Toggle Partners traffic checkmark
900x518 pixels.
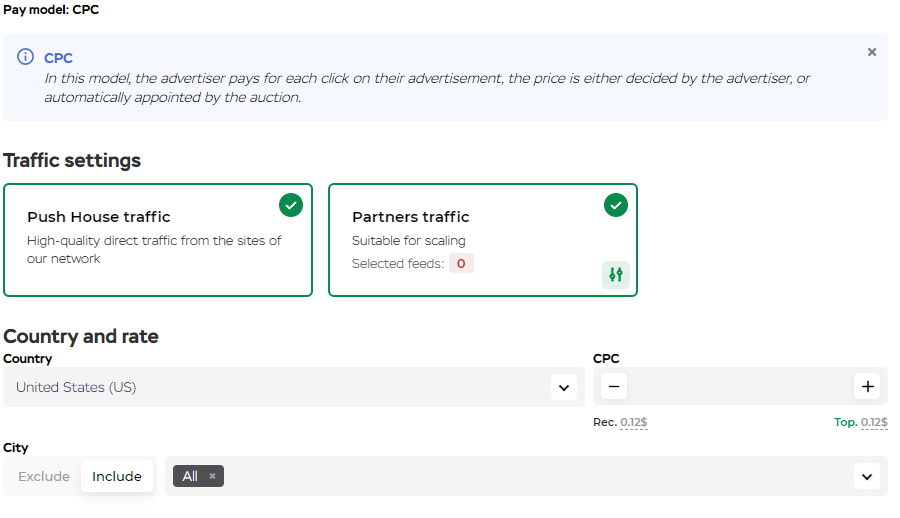tap(615, 205)
